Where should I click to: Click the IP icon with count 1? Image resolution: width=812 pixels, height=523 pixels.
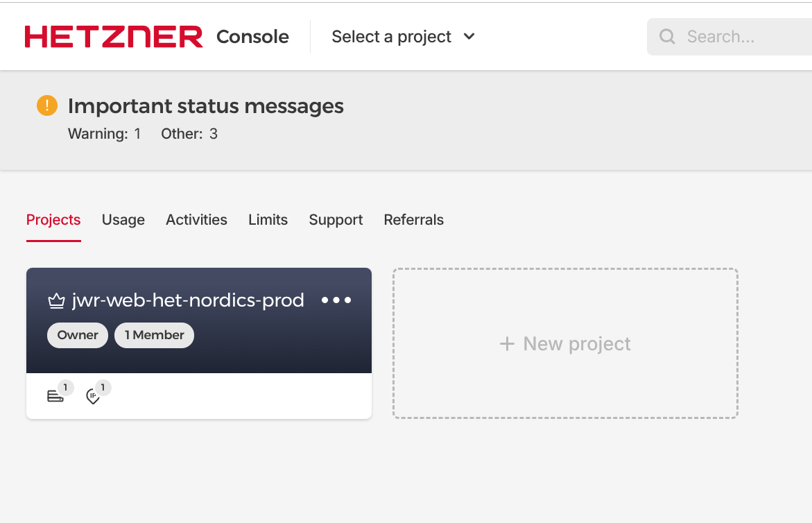[x=93, y=396]
